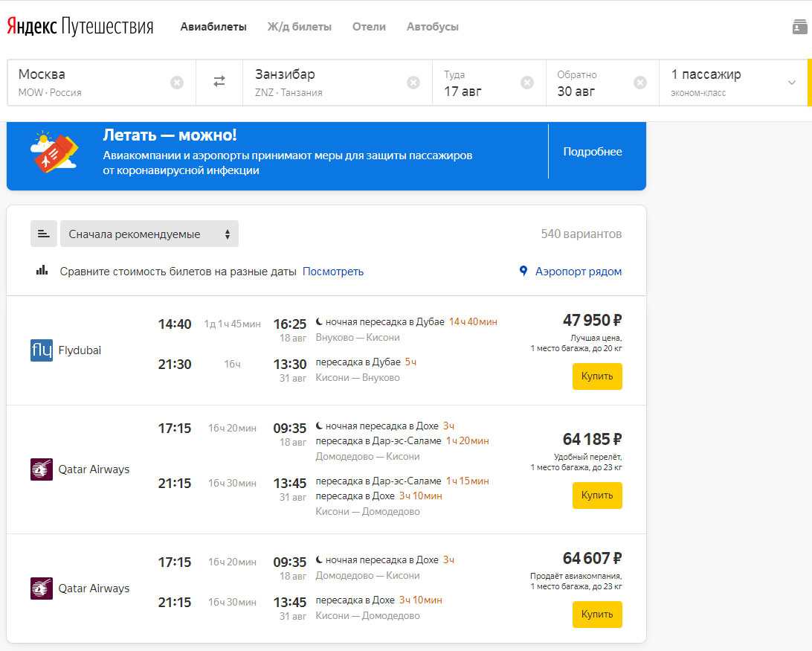Click the 64 607 ₽ price
Viewport: 812px width, 651px height.
point(593,559)
